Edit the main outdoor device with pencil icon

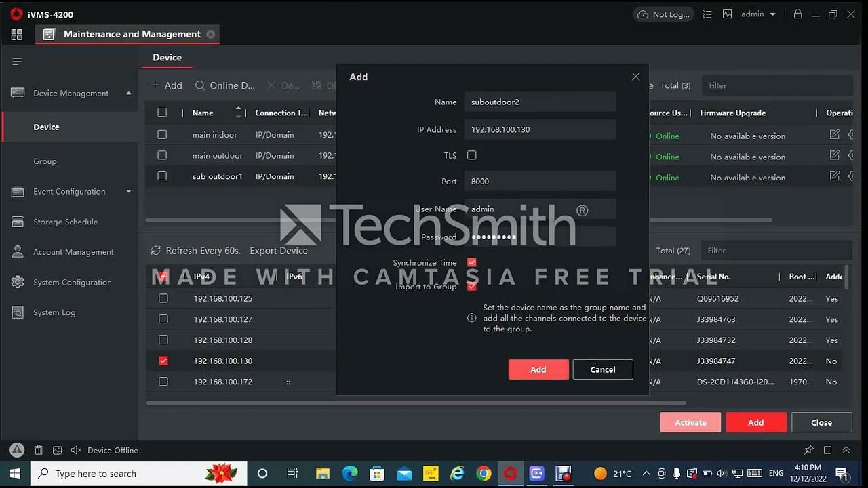tap(835, 155)
